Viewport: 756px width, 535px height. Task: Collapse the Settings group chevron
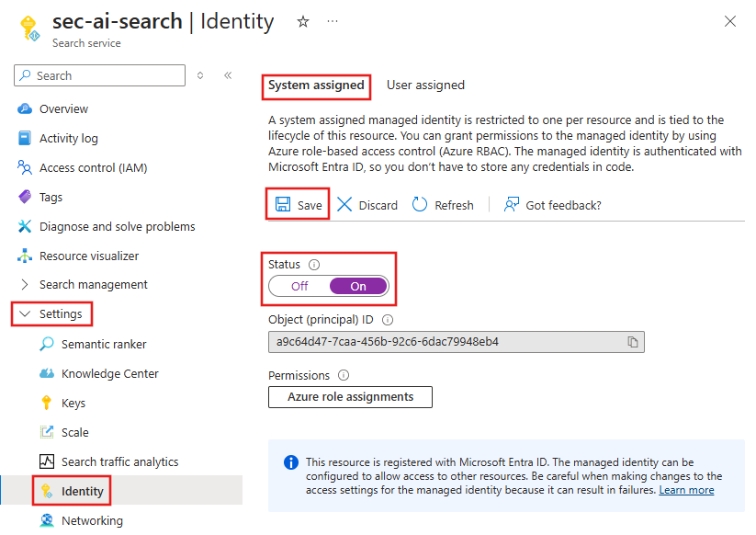pyautogui.click(x=25, y=314)
